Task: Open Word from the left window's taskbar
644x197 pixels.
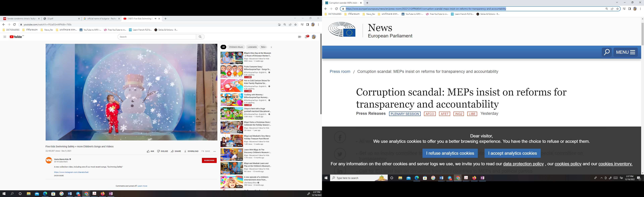Action: click(x=70, y=194)
